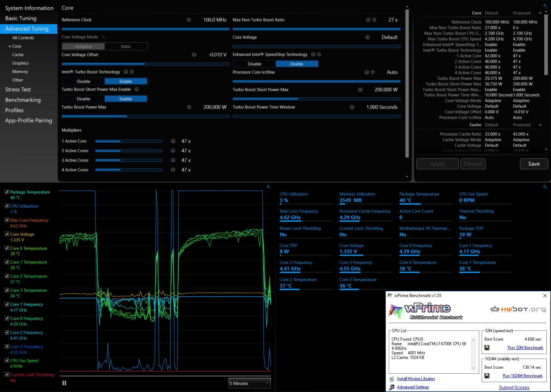Click reset icon for Processor Core IccMax
The image size is (551, 392).
click(372, 72)
